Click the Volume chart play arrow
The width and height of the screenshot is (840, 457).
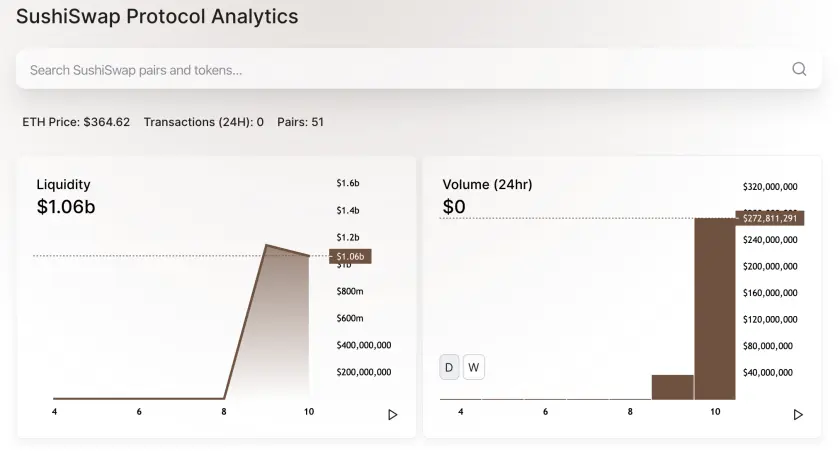point(798,415)
